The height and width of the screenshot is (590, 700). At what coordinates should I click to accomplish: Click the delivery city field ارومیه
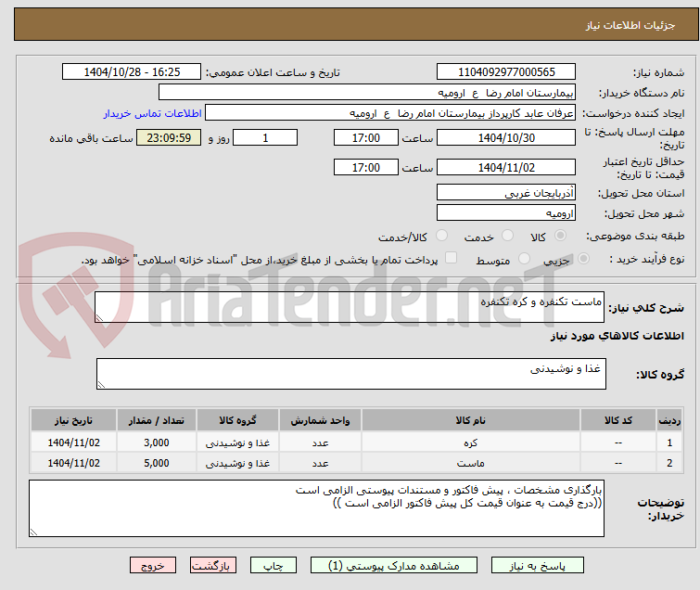(506, 213)
